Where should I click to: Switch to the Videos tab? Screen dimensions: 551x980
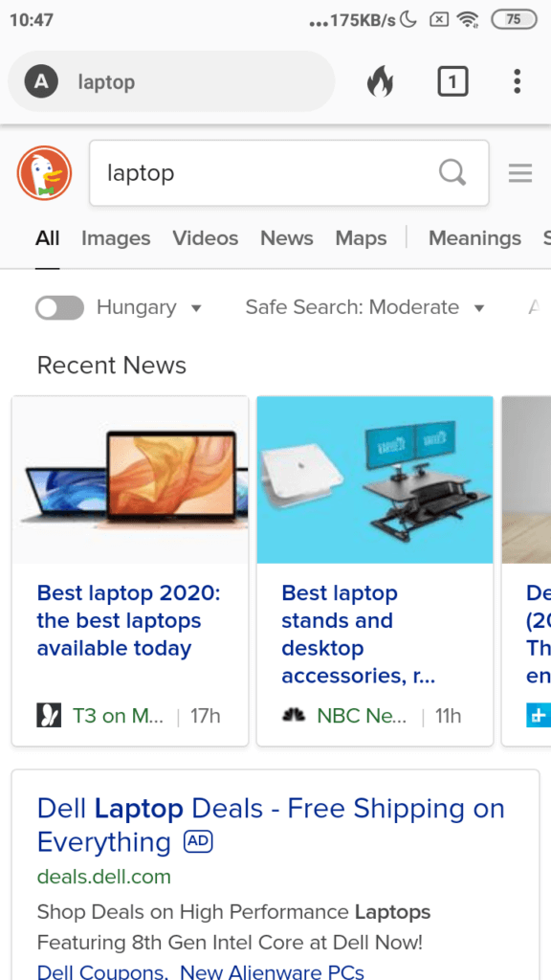206,238
